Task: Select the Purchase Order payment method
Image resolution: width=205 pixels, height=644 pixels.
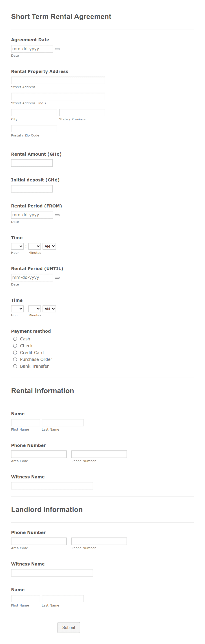Action: click(15, 359)
